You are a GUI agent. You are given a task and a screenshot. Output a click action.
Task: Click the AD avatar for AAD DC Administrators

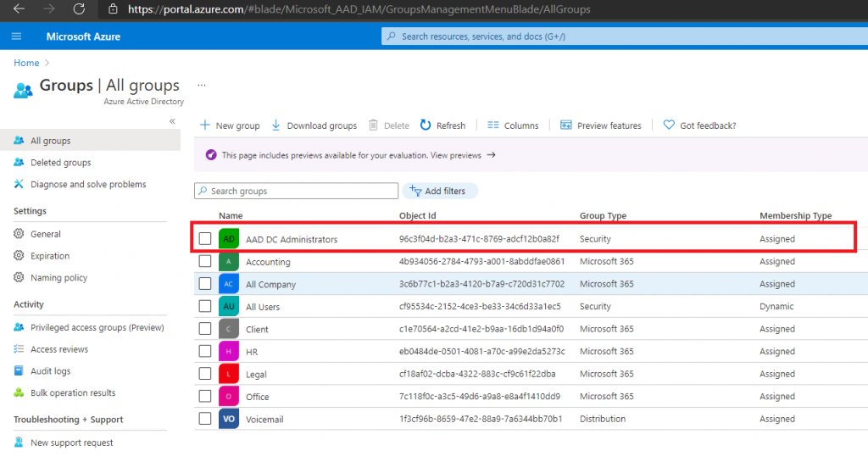(229, 239)
